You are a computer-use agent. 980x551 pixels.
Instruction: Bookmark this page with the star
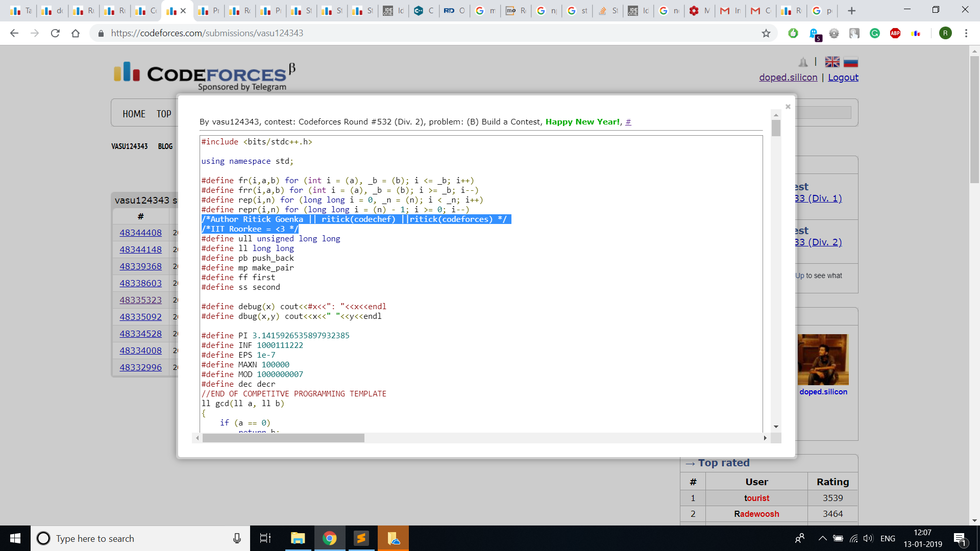pyautogui.click(x=766, y=33)
